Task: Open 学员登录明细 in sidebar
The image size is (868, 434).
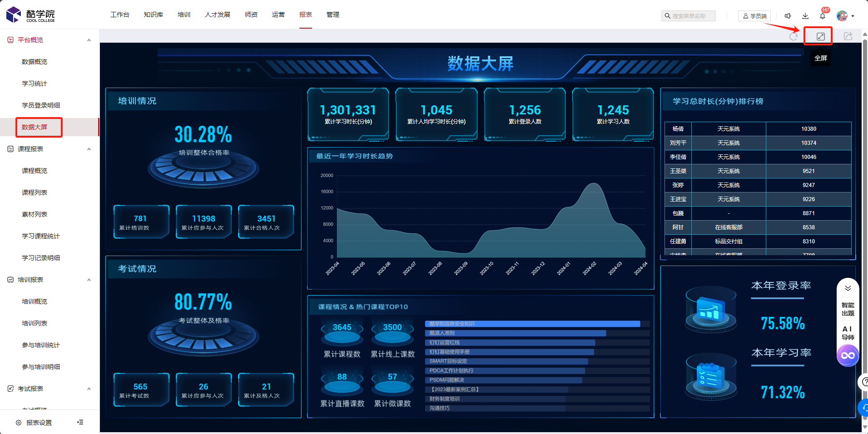Action: [x=41, y=105]
